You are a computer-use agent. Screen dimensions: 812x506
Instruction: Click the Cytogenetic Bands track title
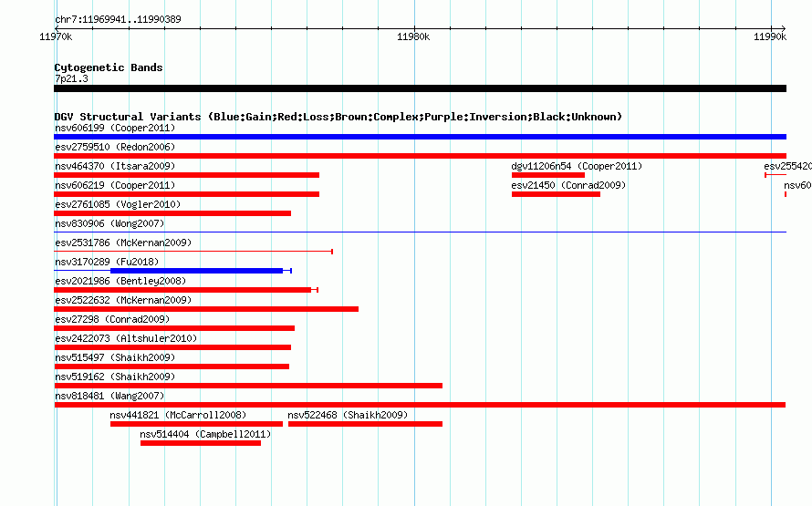pyautogui.click(x=109, y=67)
